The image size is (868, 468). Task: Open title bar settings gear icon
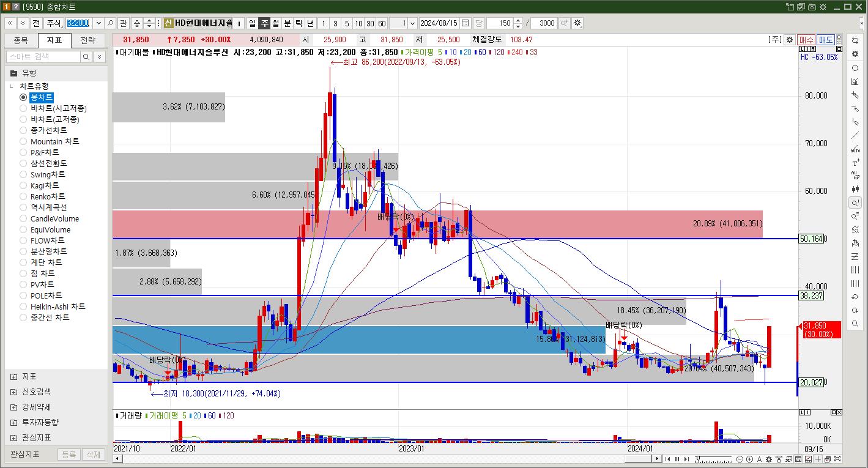tap(823, 7)
